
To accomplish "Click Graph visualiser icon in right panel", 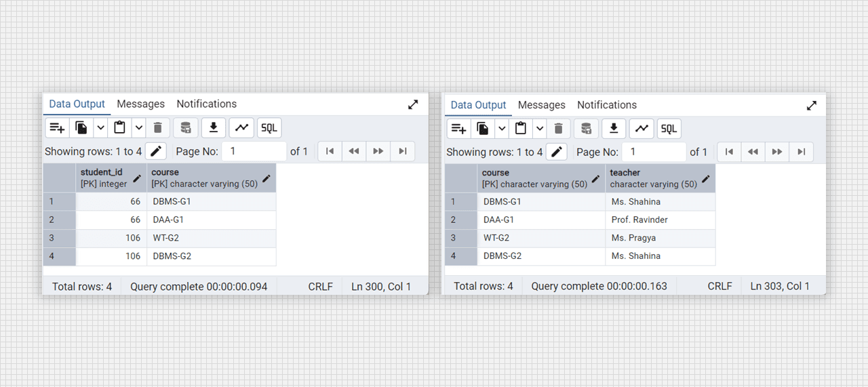I will [x=642, y=128].
